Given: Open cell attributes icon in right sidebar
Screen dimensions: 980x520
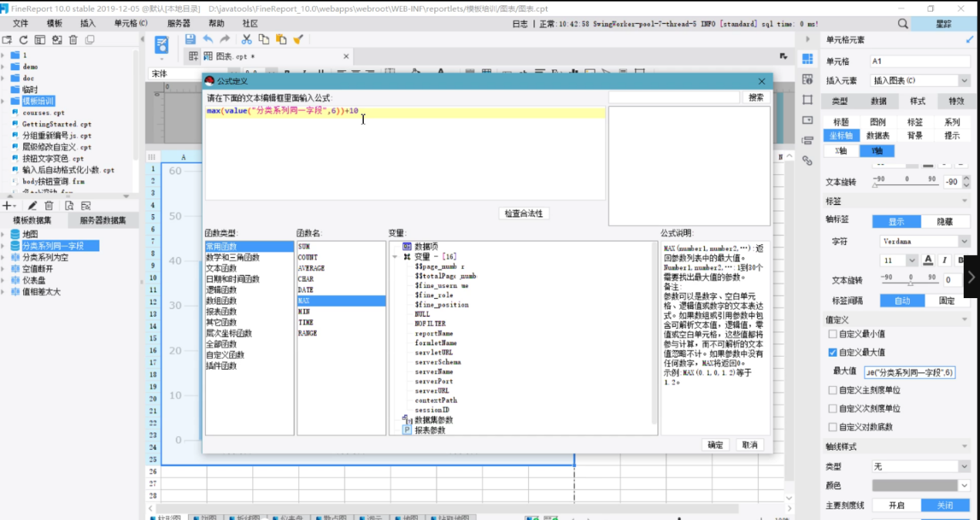Looking at the screenshot, I should pos(807,79).
